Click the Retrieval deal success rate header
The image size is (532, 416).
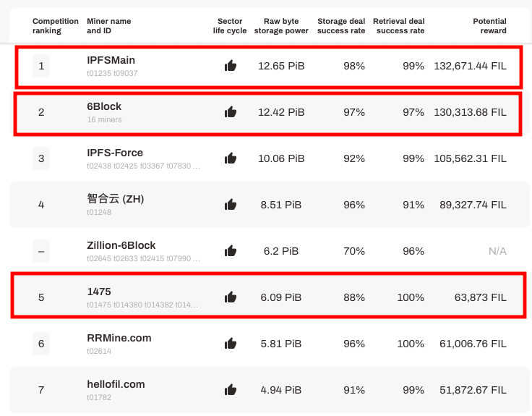click(x=399, y=26)
